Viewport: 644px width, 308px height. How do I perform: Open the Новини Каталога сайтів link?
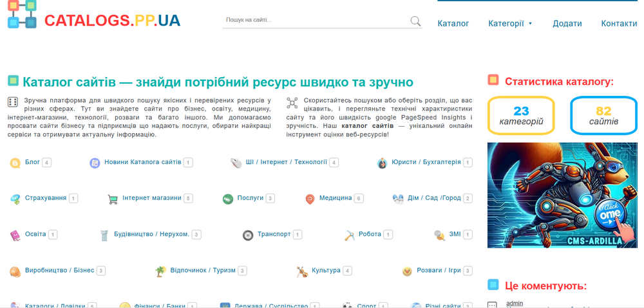tap(142, 162)
